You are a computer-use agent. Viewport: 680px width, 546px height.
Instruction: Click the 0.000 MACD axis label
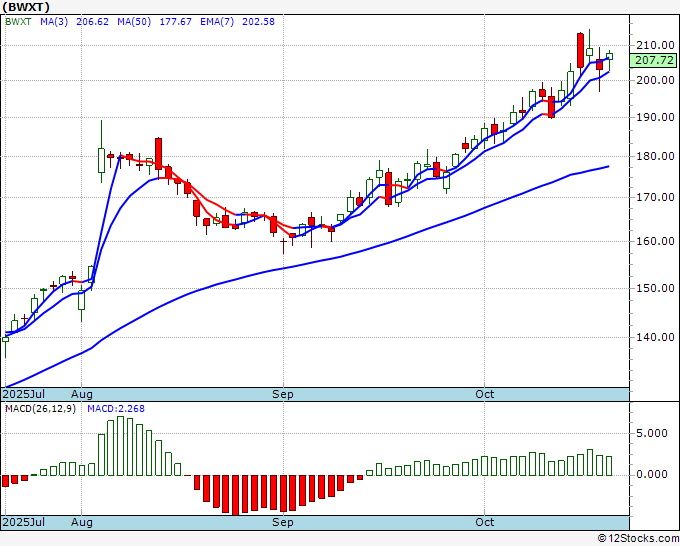coord(651,474)
